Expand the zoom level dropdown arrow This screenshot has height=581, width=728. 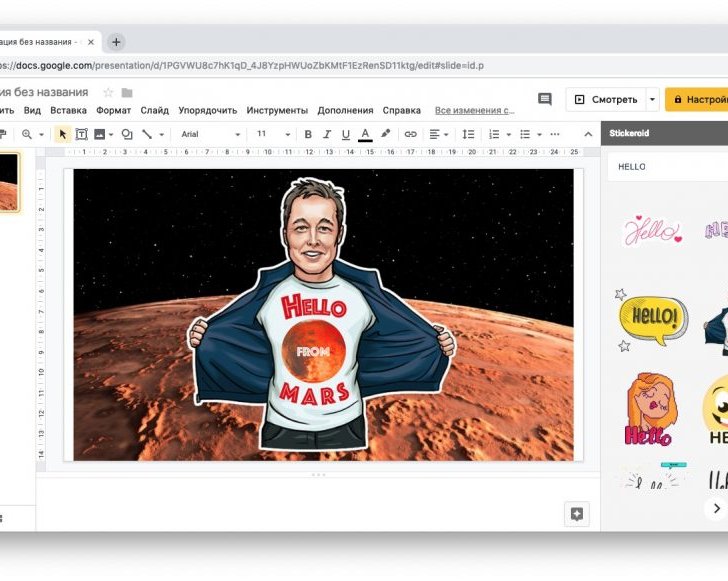click(x=41, y=135)
